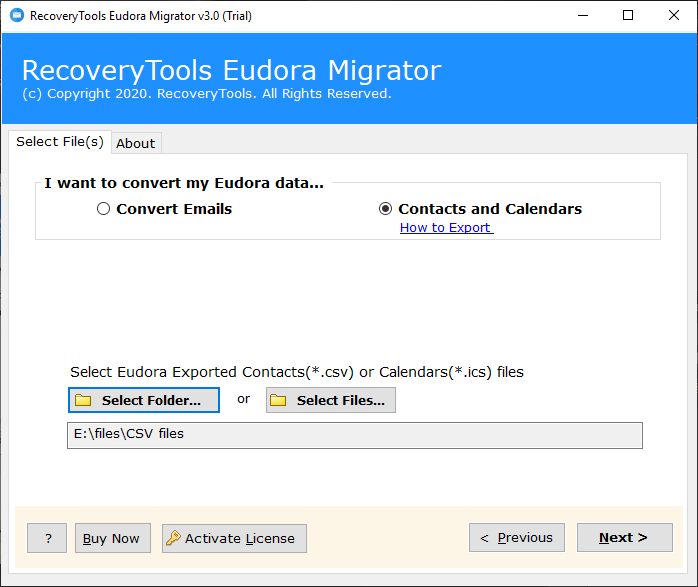Close the Eudora Migrator window
This screenshot has height=587, width=698.
[674, 16]
